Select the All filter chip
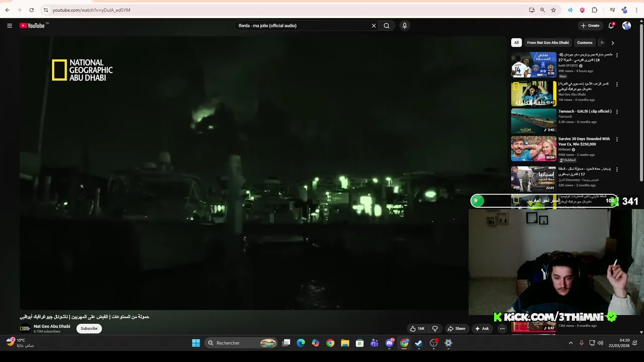 tap(516, 43)
